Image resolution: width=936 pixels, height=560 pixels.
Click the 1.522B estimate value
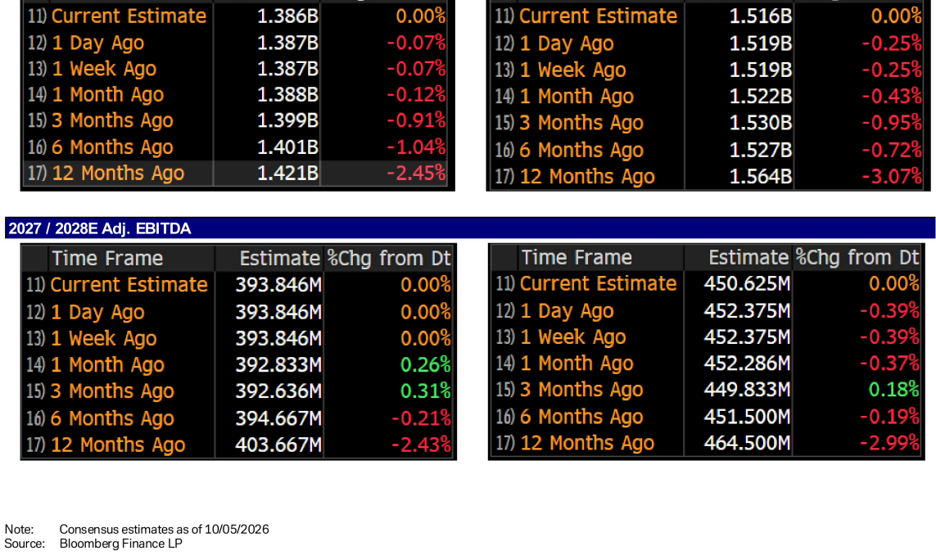click(x=761, y=96)
